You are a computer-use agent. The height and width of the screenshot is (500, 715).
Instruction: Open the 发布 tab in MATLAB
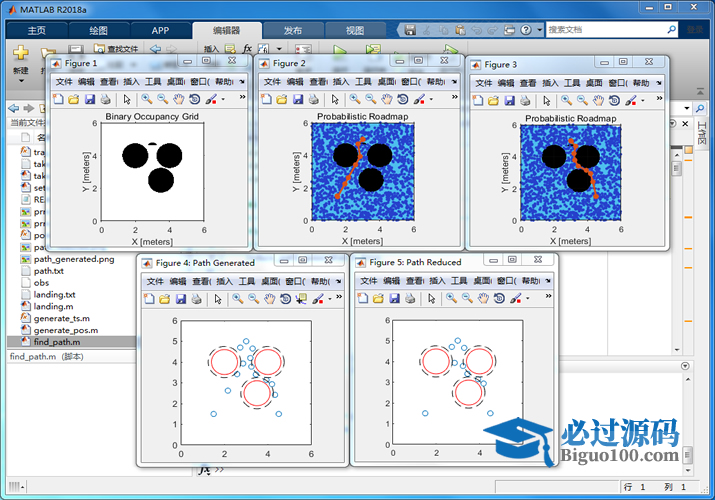(293, 31)
